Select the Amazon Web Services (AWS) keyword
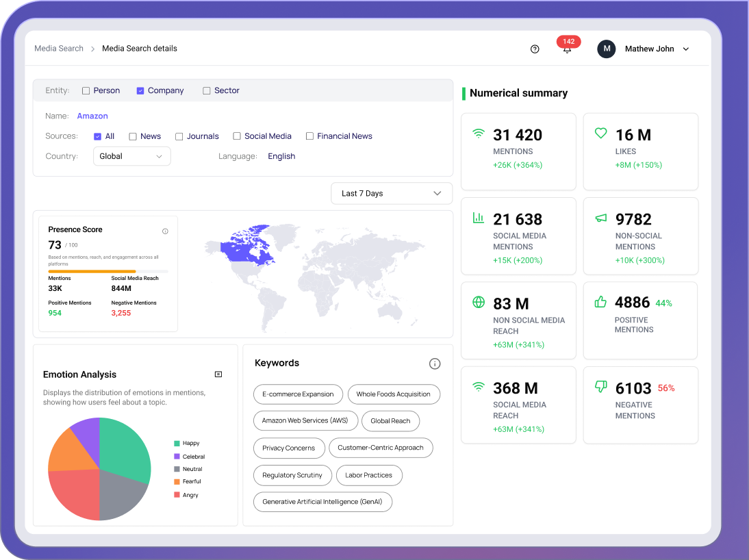Image resolution: width=749 pixels, height=560 pixels. [x=306, y=420]
